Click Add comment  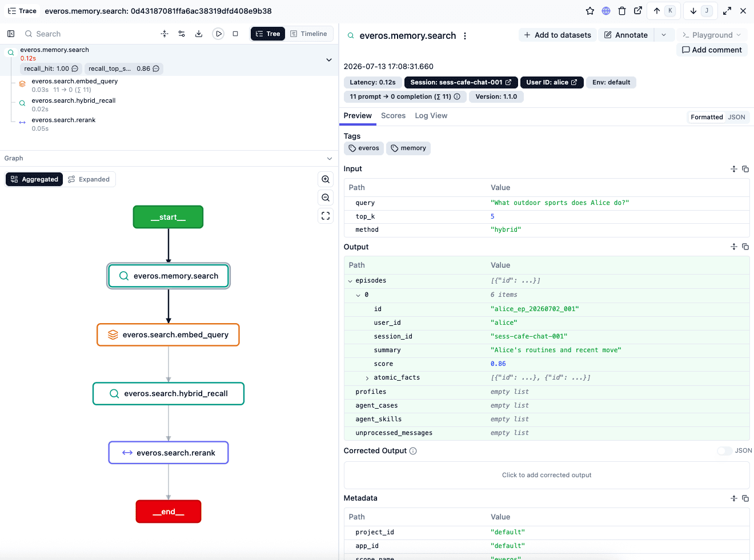click(712, 50)
